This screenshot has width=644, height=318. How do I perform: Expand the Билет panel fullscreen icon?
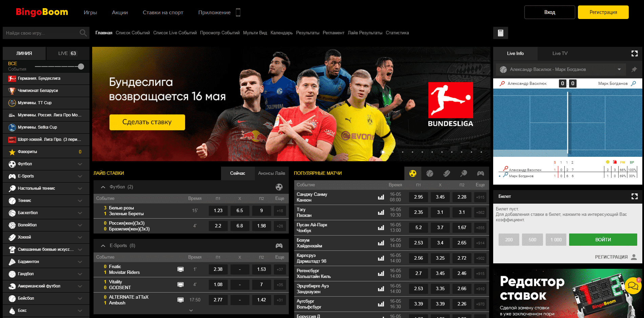(x=635, y=196)
